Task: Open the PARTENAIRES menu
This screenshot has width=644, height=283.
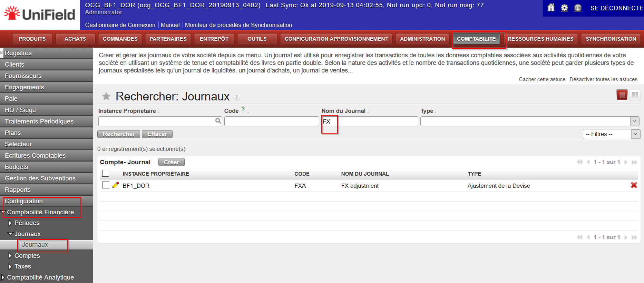Action: click(x=168, y=39)
